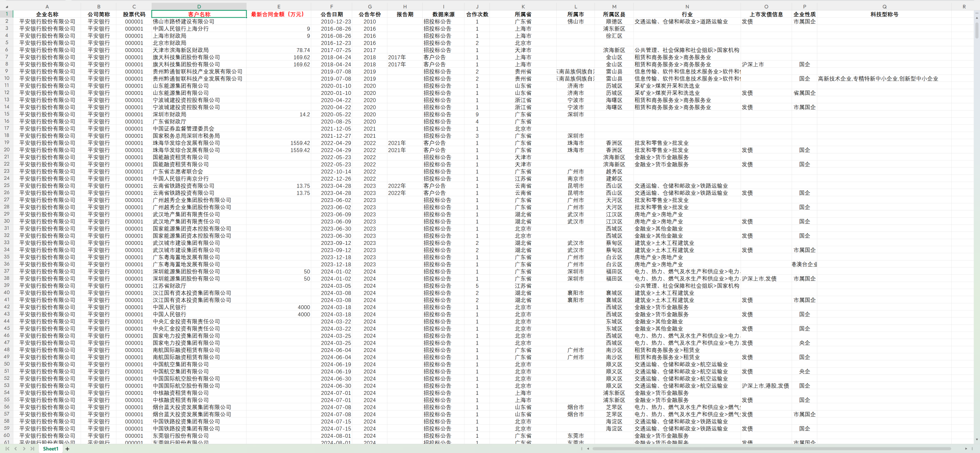This screenshot has width=980, height=453.
Task: Click the select-all corner triangle
Action: pyautogui.click(x=7, y=7)
